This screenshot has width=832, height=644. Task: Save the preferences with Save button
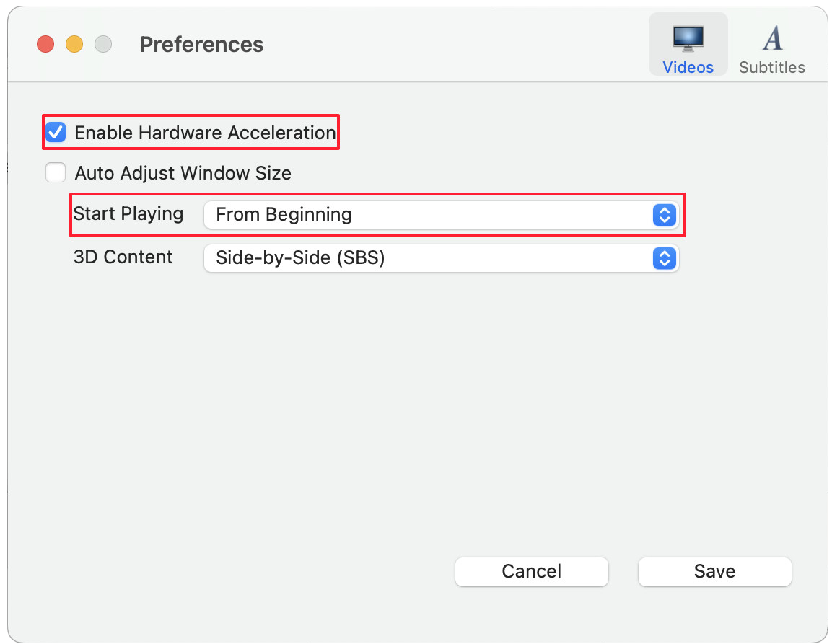pos(714,572)
